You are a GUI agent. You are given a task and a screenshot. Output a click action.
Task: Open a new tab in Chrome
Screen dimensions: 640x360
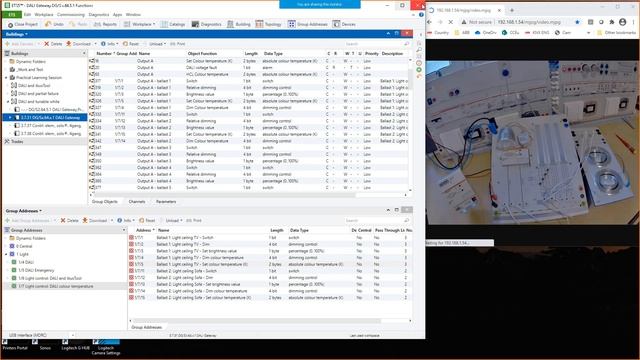pos(512,10)
